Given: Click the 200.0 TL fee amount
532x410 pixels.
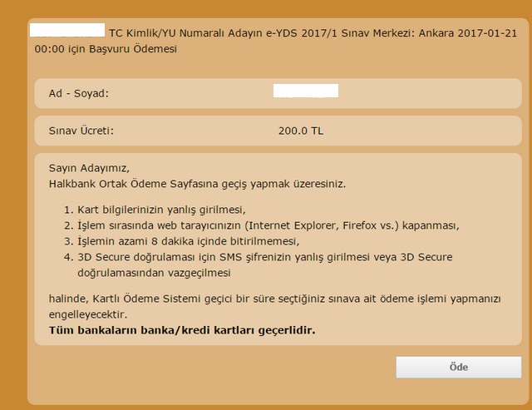Looking at the screenshot, I should 301,131.
